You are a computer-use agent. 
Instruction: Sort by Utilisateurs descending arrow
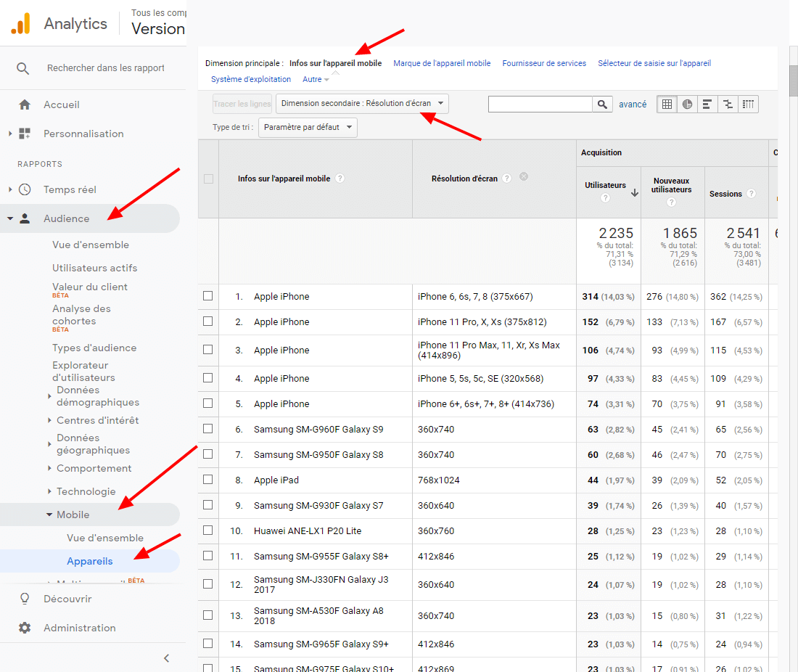click(x=635, y=193)
